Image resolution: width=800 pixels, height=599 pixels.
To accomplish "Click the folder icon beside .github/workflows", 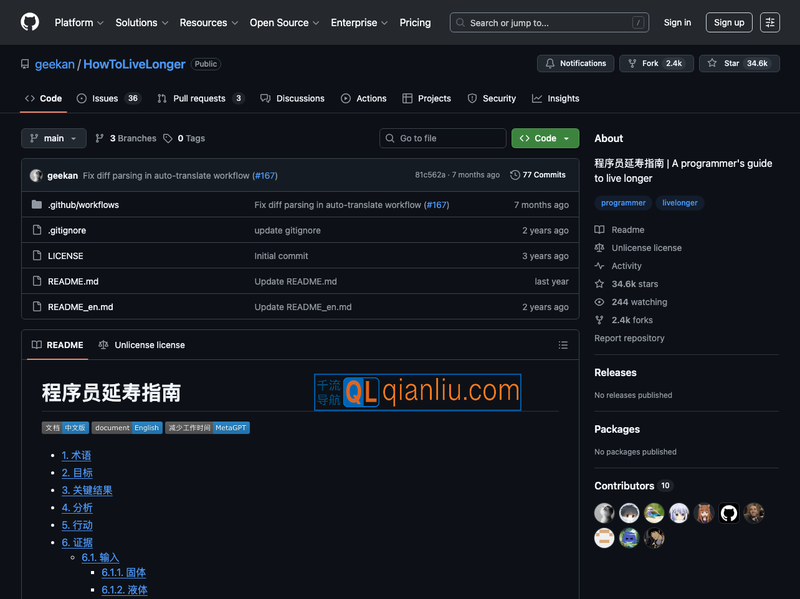I will [x=35, y=204].
